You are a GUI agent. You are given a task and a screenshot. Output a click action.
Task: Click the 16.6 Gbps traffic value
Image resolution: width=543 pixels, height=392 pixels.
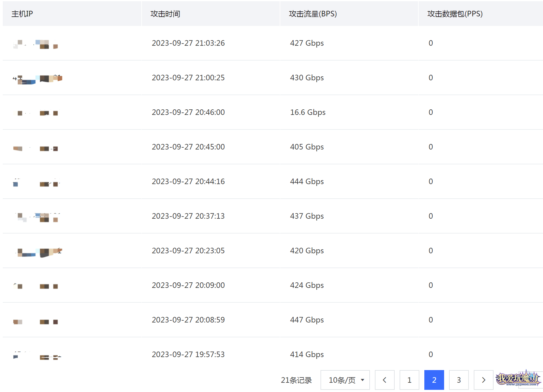308,112
